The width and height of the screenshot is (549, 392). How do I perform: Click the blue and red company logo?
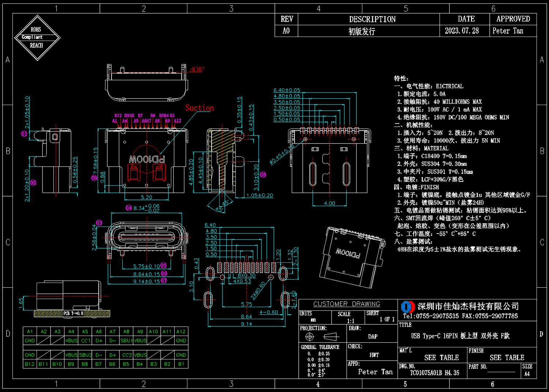[x=408, y=307]
